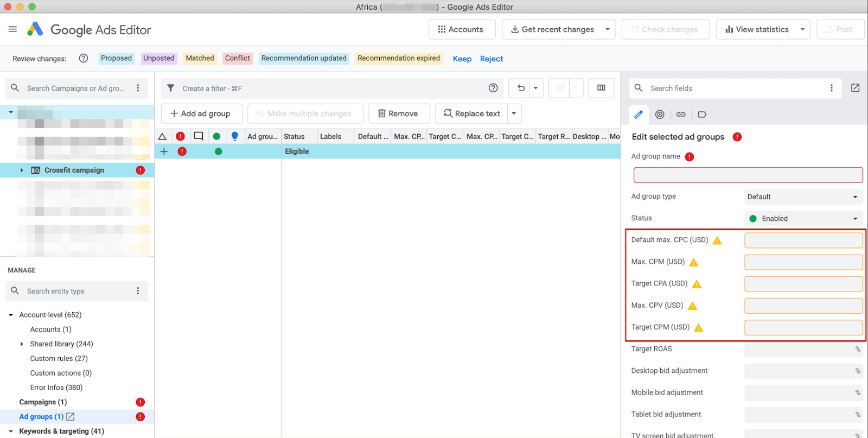Click the Target ROAS percent field
The height and width of the screenshot is (438, 868).
click(x=803, y=349)
